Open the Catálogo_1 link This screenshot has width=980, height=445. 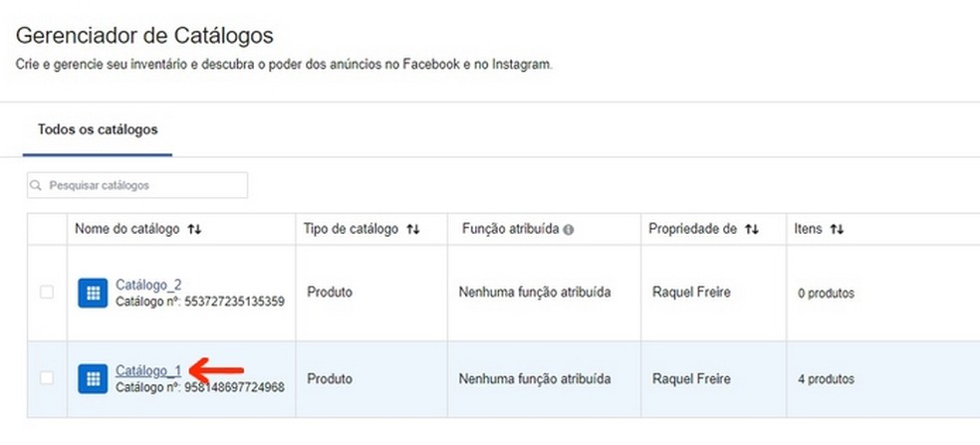point(147,371)
